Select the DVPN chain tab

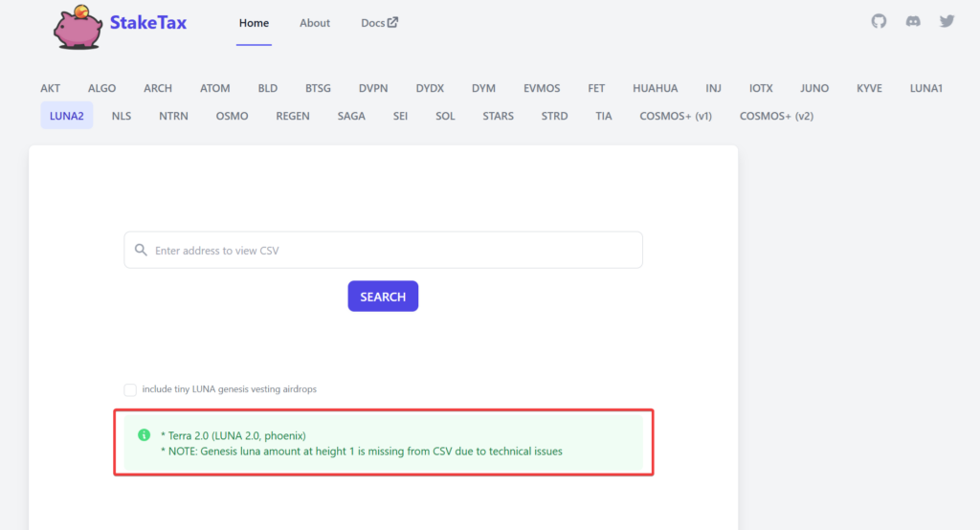[373, 88]
